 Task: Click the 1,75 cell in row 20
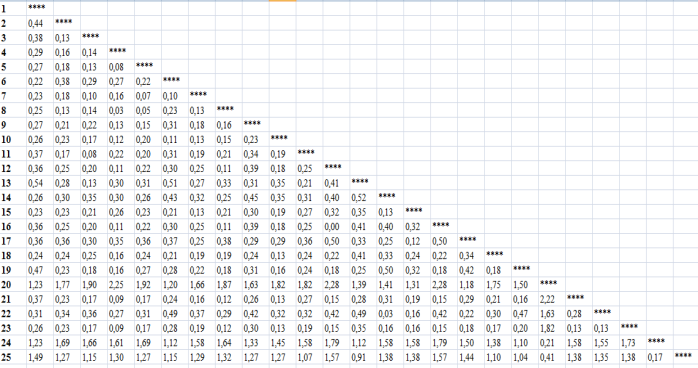click(x=498, y=285)
